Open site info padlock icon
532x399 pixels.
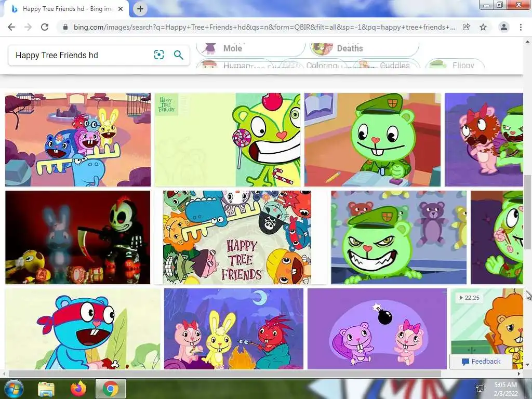pyautogui.click(x=65, y=27)
